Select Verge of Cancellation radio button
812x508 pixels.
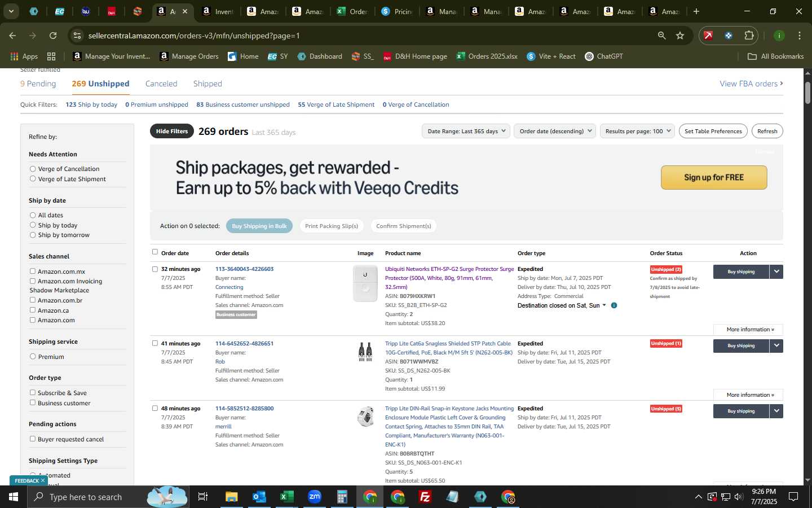pyautogui.click(x=33, y=169)
